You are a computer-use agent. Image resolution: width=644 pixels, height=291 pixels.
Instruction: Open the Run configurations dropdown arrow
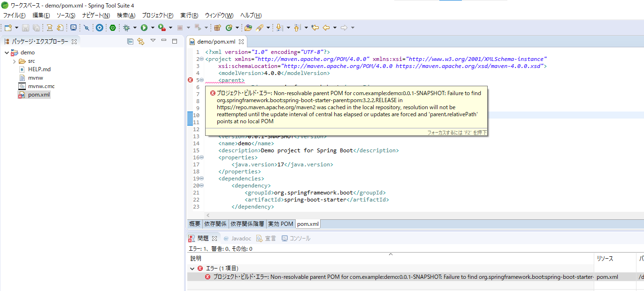(153, 28)
